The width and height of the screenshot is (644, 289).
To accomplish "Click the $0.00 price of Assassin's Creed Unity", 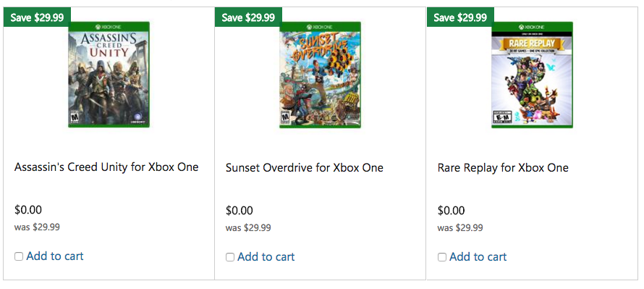I will (x=28, y=210).
